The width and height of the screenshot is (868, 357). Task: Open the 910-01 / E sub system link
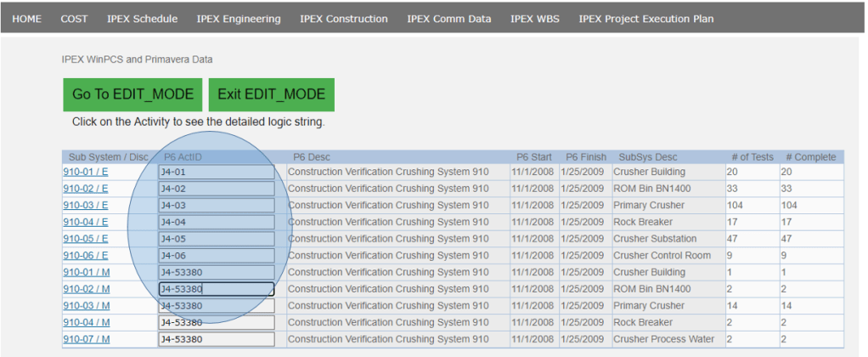pos(86,172)
